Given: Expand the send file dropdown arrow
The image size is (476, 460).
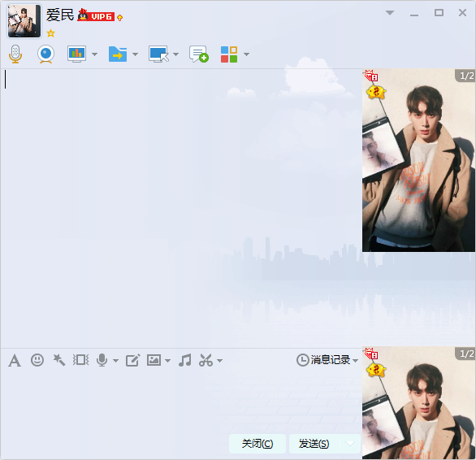Looking at the screenshot, I should [x=136, y=54].
